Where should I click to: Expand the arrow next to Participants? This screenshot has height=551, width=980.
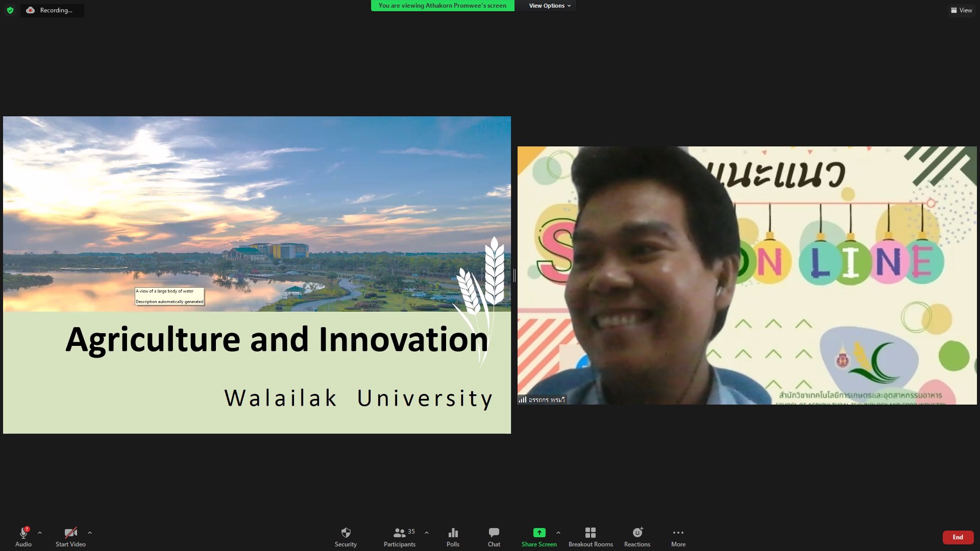[427, 533]
